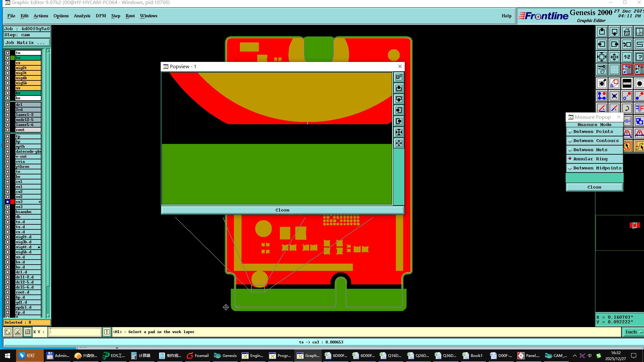Click Close button in Measure Popup
This screenshot has height=362, width=644.
pos(594,187)
